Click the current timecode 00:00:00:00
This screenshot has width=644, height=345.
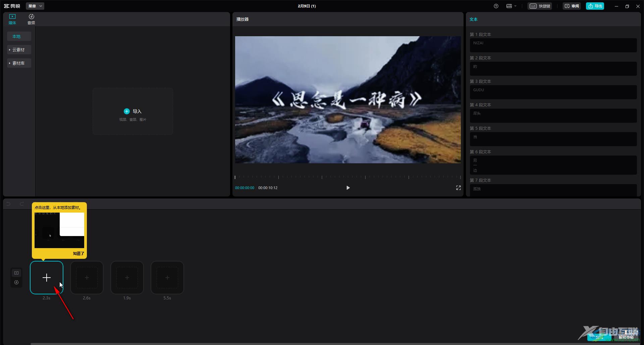(245, 188)
